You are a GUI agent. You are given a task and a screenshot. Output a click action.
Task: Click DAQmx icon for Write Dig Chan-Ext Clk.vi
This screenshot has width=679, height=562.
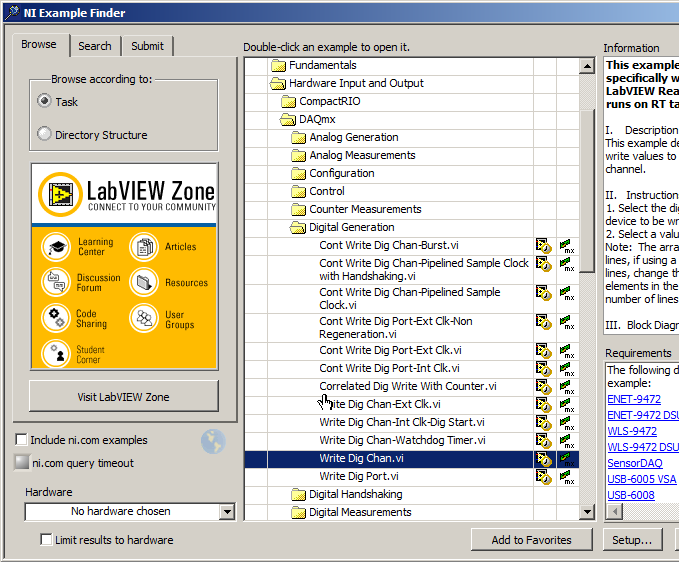(x=567, y=404)
